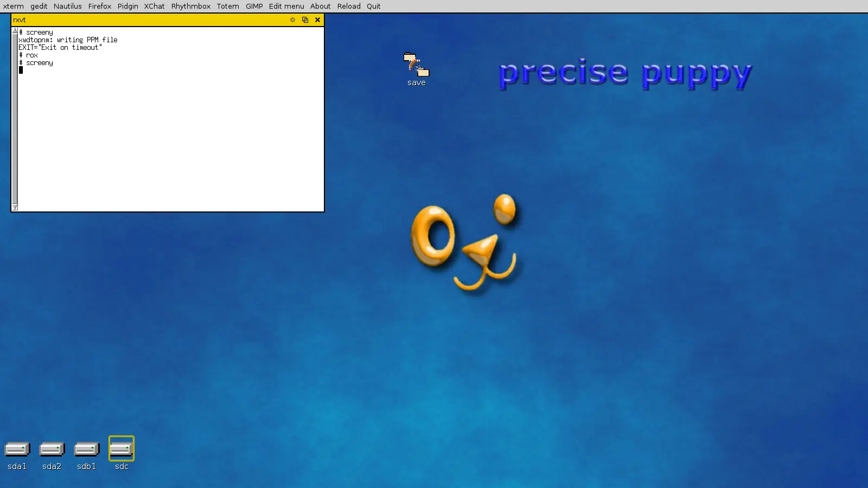The image size is (868, 488).
Task: Click rxvt scrollbar up arrow
Action: pyautogui.click(x=15, y=31)
